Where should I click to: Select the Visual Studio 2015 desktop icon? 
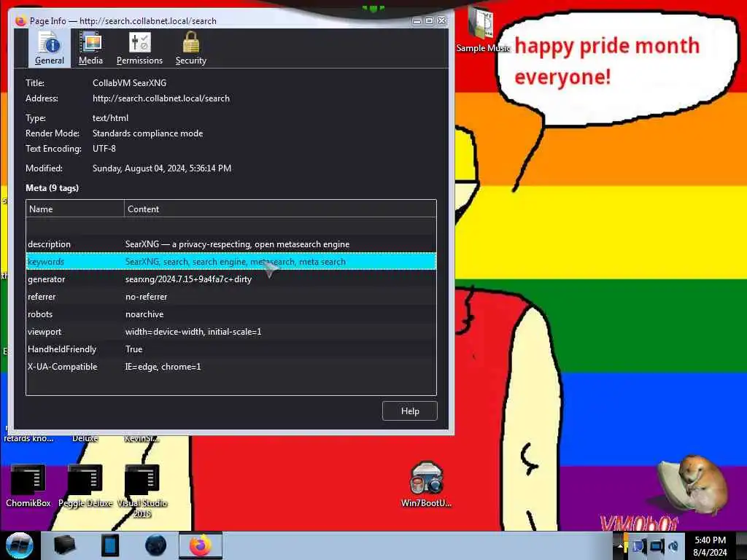point(142,491)
